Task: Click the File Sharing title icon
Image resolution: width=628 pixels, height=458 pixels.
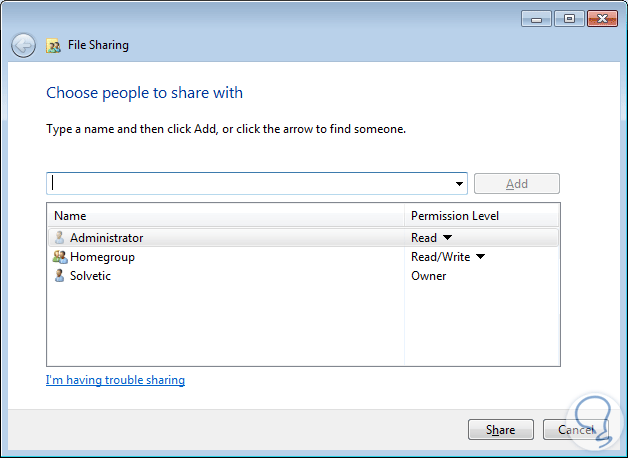Action: point(53,46)
